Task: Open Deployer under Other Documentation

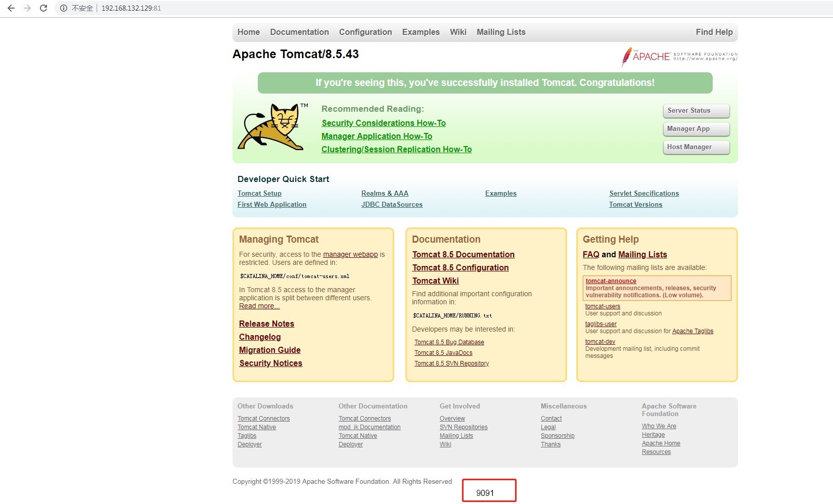Action: click(351, 444)
